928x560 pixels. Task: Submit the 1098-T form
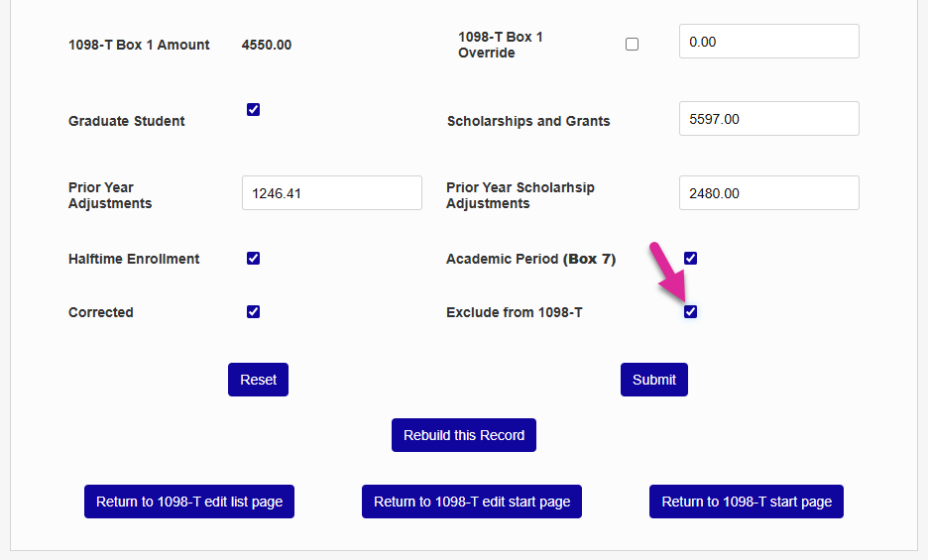[x=653, y=380]
